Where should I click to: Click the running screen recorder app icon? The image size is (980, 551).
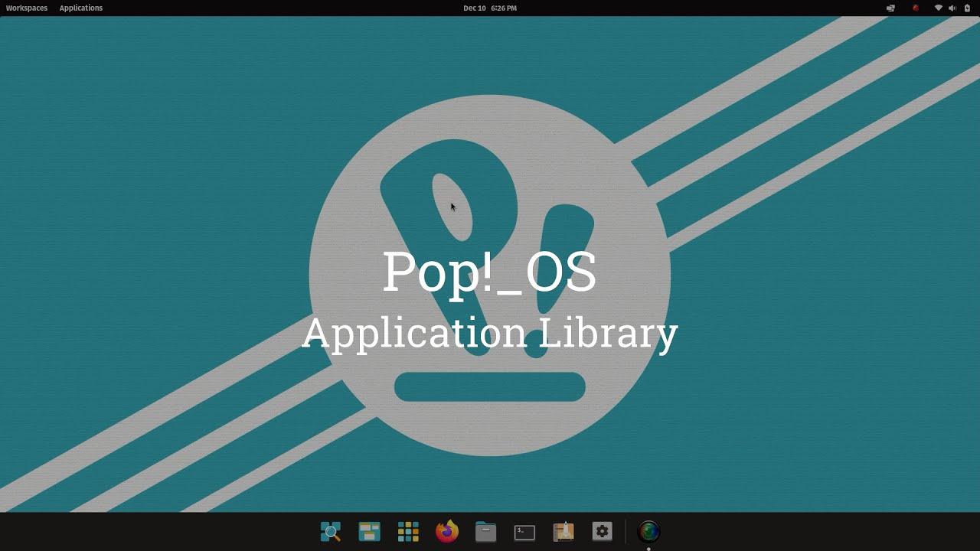click(x=648, y=531)
